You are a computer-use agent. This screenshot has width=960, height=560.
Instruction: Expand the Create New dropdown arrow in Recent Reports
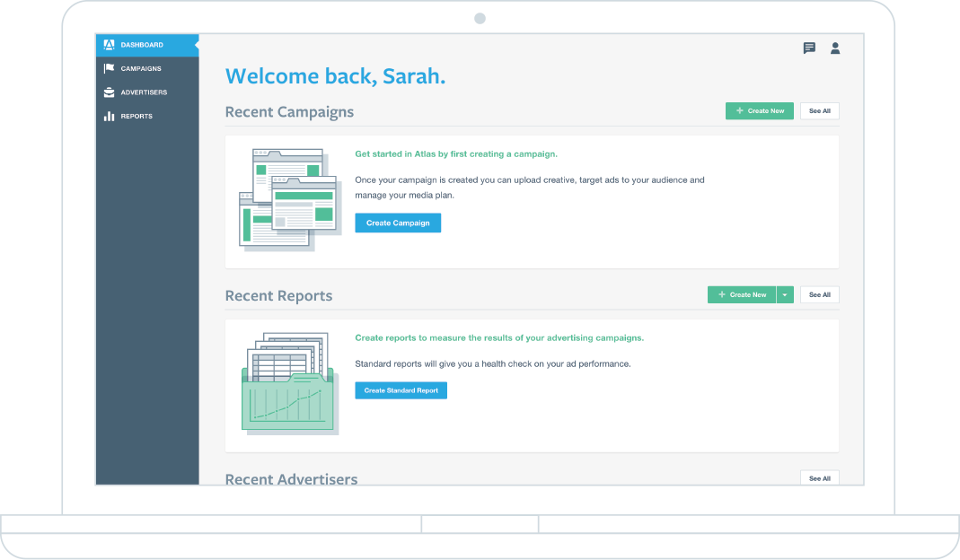pos(784,294)
